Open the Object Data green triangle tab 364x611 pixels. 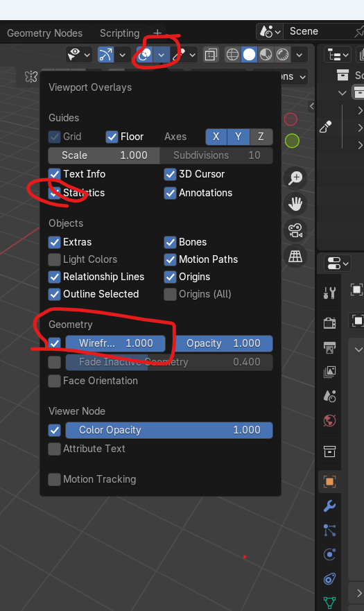coord(330,603)
